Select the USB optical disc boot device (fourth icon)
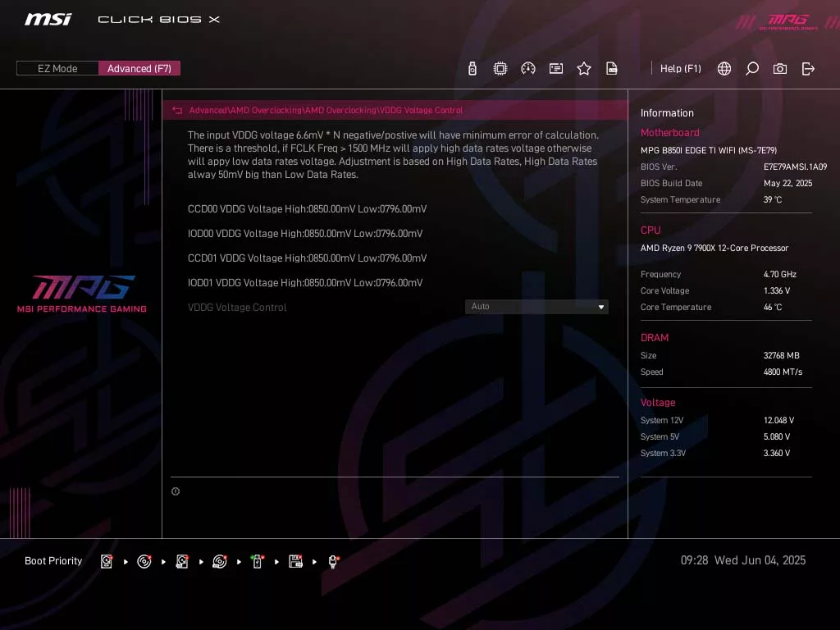Screen dimensions: 840x630 220,561
